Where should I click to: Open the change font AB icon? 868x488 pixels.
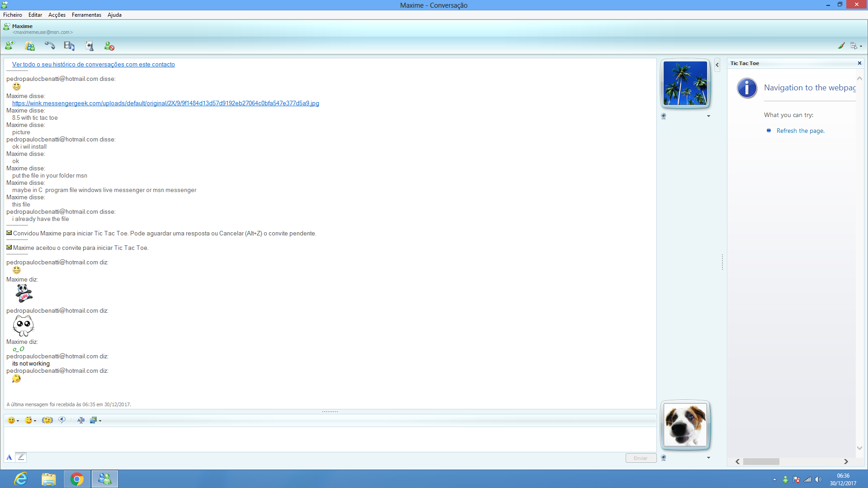pyautogui.click(x=81, y=420)
